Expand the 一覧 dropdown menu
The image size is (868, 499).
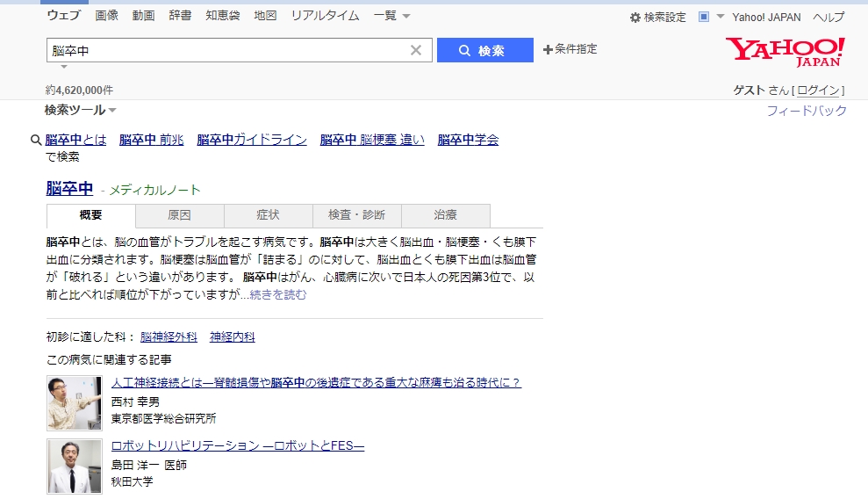point(391,16)
